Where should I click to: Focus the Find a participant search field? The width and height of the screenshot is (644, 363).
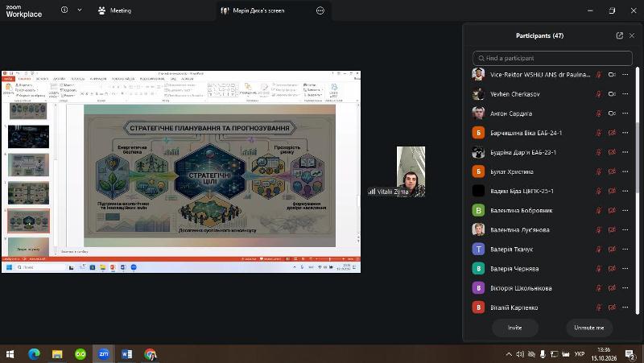552,58
